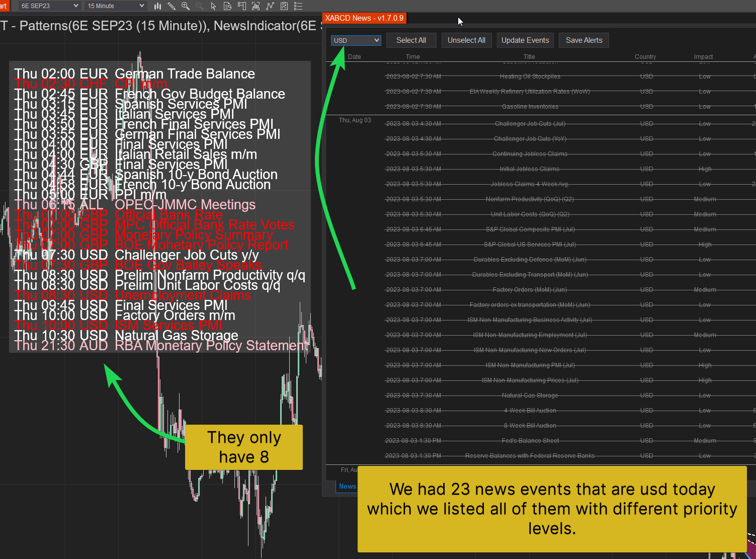
Task: Click the grayed-out zoom out tool
Action: point(199,6)
